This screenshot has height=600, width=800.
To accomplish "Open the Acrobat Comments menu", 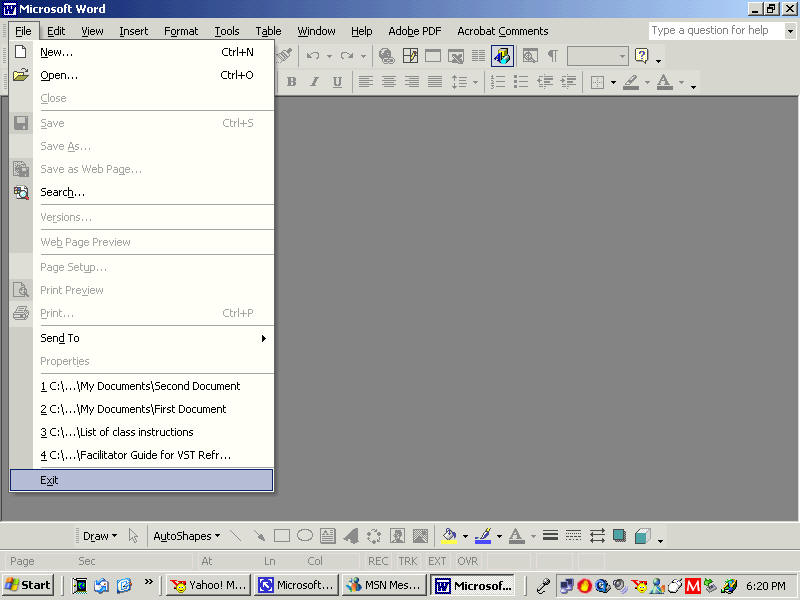I will (503, 31).
